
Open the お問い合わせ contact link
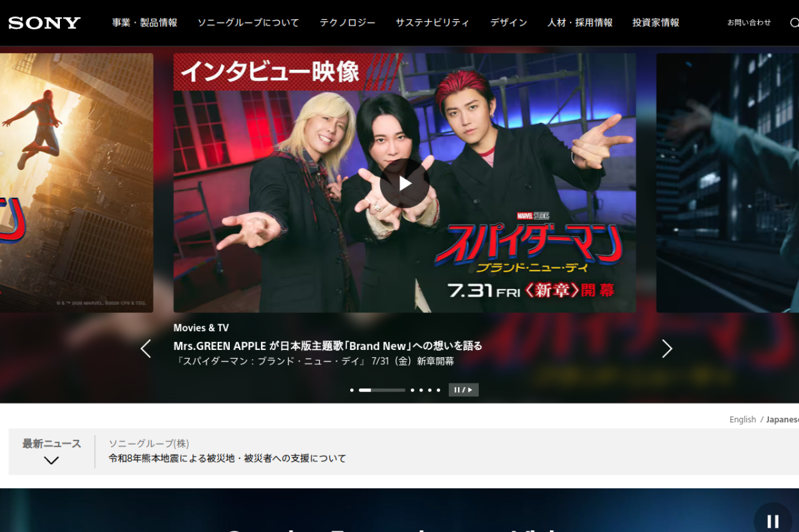tap(749, 22)
